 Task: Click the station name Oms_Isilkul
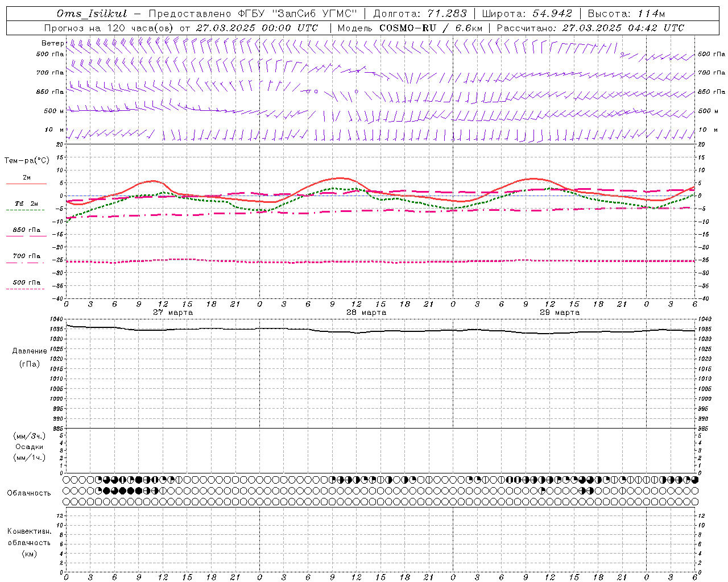click(x=92, y=14)
